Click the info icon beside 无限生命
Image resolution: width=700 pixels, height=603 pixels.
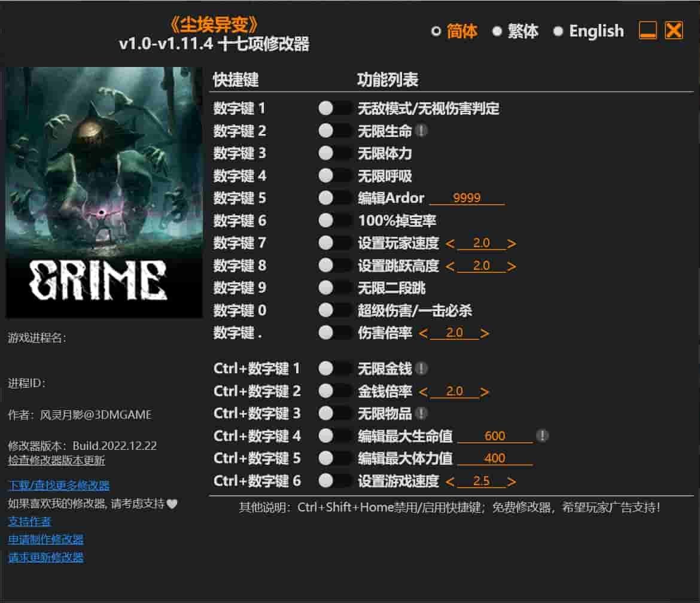pyautogui.click(x=421, y=130)
